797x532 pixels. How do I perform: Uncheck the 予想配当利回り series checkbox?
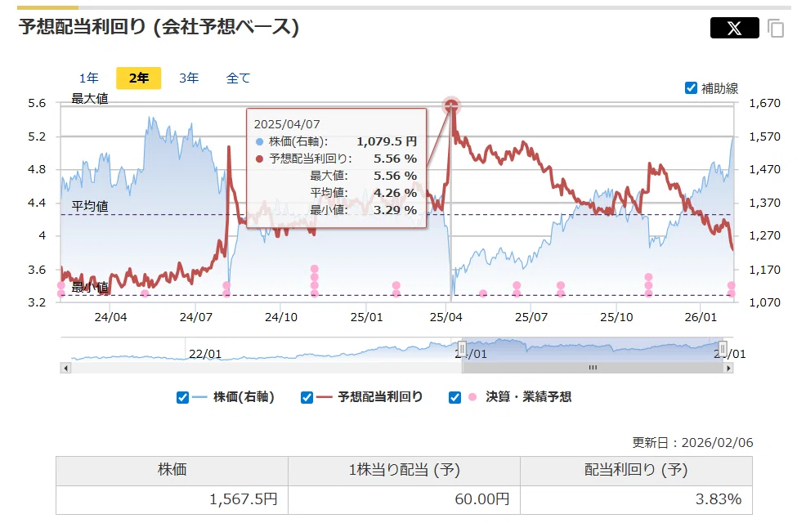click(307, 397)
